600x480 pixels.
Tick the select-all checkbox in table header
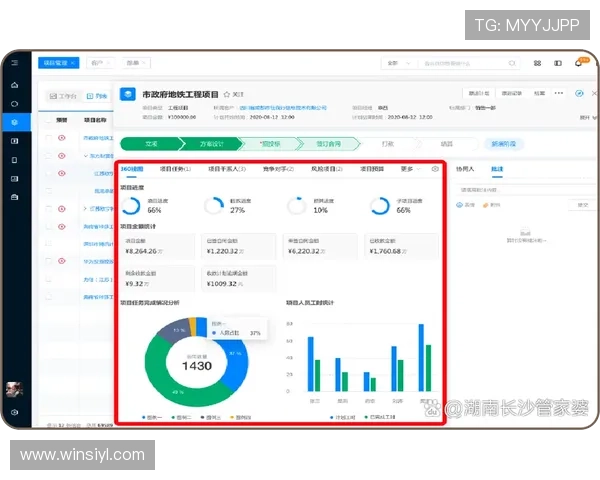(47, 118)
